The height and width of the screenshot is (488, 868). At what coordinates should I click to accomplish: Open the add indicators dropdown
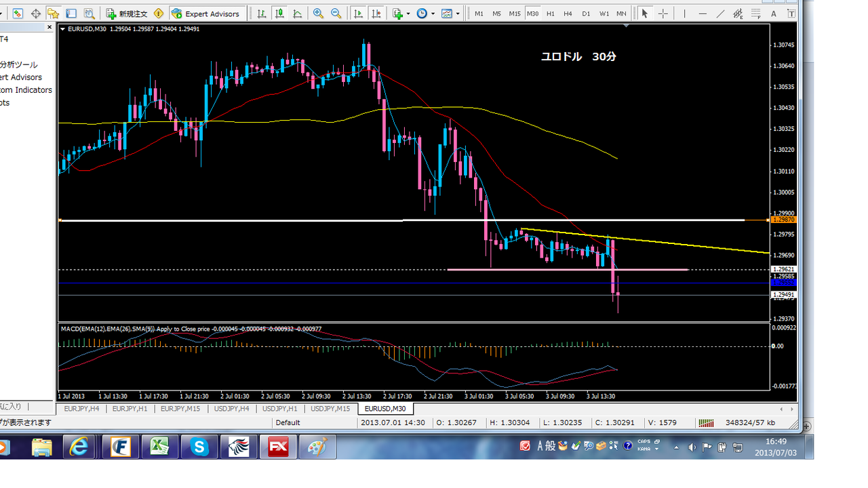pyautogui.click(x=400, y=14)
